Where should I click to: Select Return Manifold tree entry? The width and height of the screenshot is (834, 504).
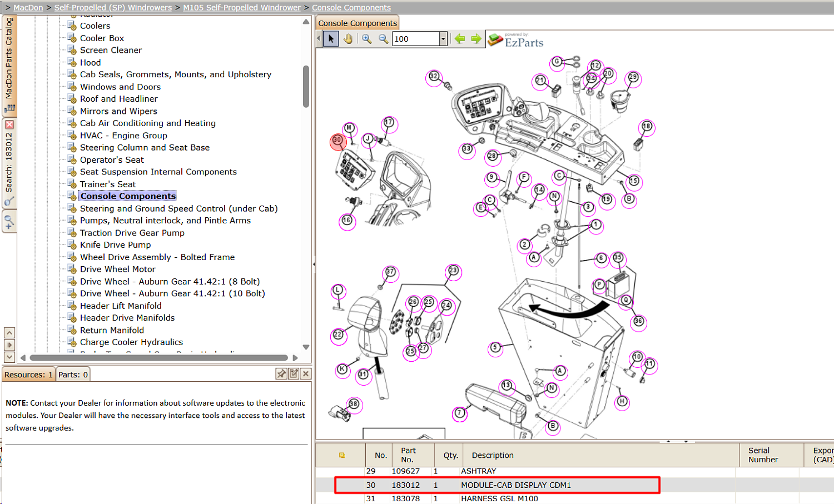coord(112,330)
